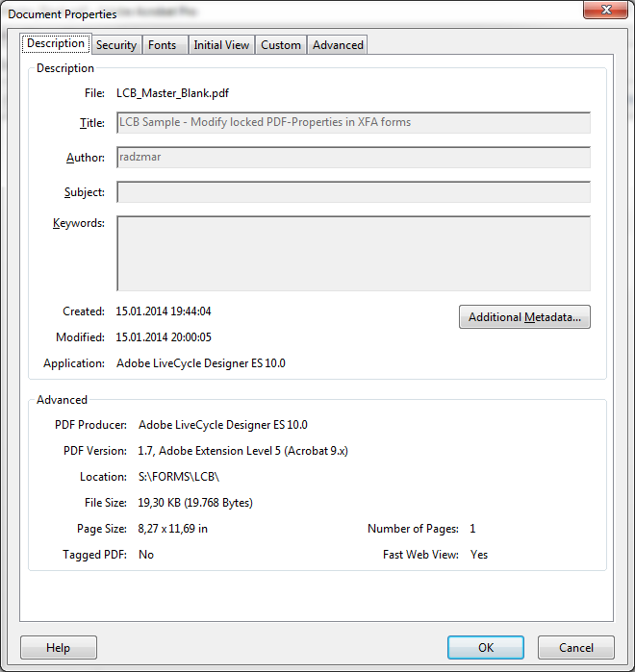
Task: Click the Help button
Action: [59, 648]
